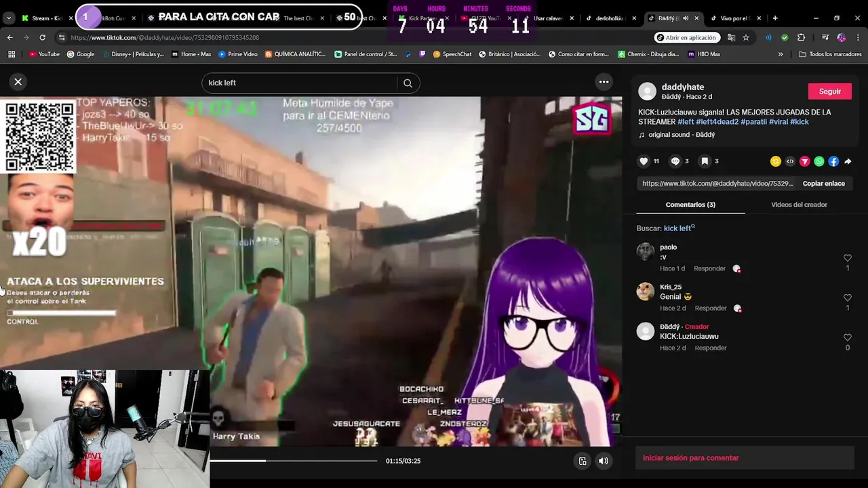This screenshot has height=488, width=868.
Task: Open Home - Max bookmark
Action: 191,54
